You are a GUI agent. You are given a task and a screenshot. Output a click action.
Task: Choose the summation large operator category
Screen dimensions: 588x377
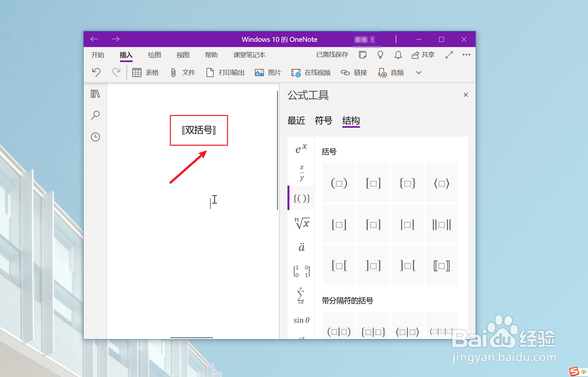pos(301,296)
